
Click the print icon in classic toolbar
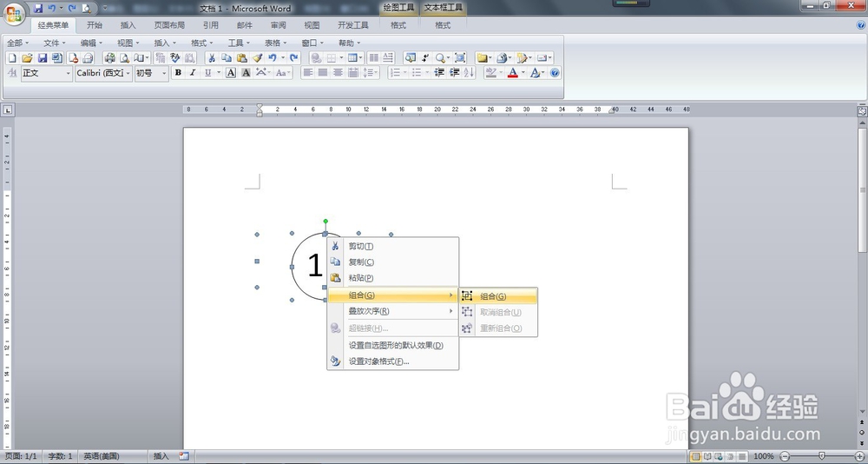point(110,57)
